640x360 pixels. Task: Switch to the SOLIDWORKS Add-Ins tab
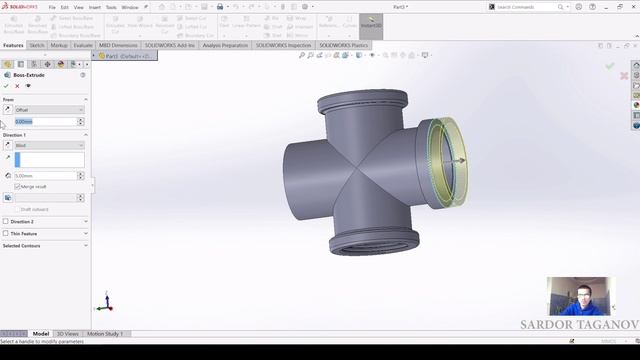tap(170, 45)
